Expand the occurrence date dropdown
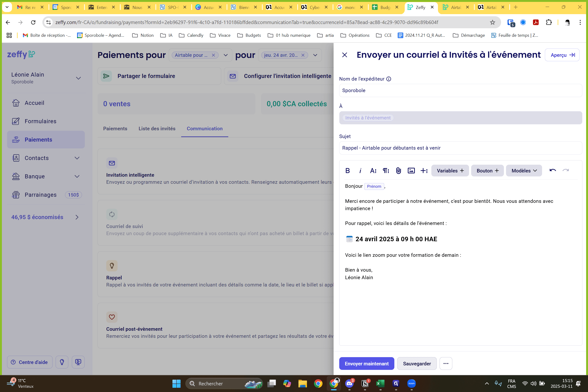 pos(315,55)
